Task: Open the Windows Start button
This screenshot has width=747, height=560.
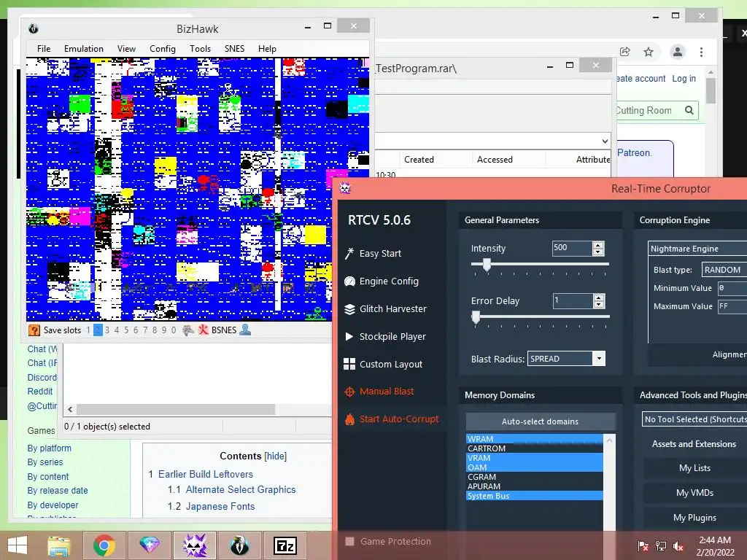Action: (18, 545)
